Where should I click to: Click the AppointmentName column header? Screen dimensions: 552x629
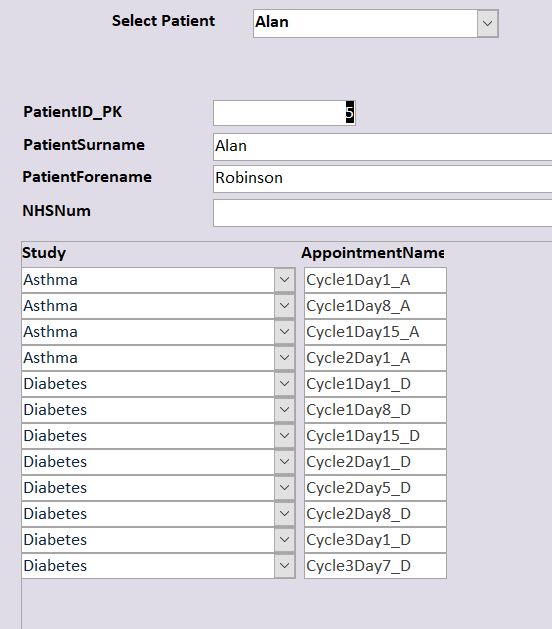[373, 253]
